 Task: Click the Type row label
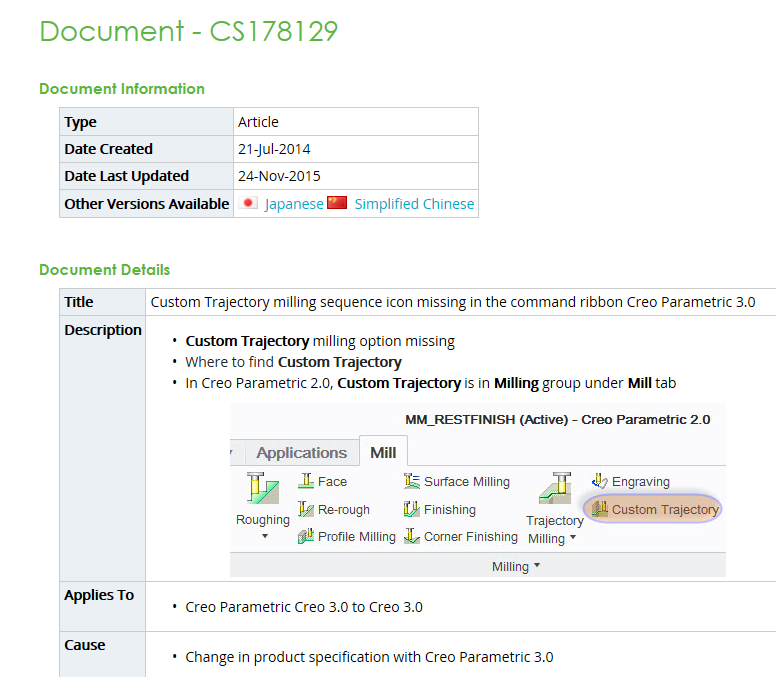(x=80, y=122)
